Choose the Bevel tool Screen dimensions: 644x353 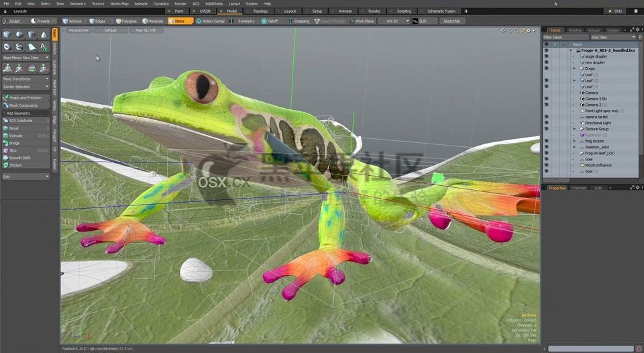[25, 128]
